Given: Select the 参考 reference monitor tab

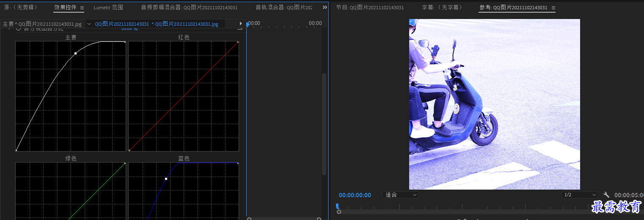Looking at the screenshot, I should 513,8.
